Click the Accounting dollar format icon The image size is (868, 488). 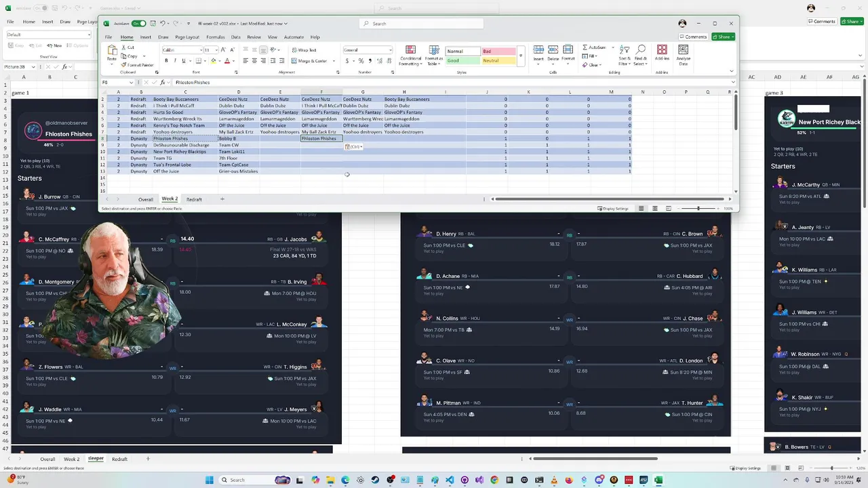347,61
